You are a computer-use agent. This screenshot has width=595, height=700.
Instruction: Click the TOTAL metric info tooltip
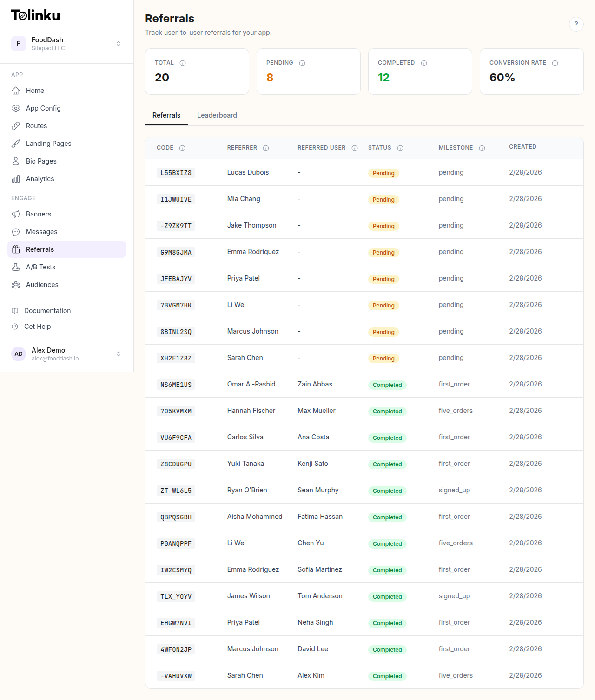(182, 63)
